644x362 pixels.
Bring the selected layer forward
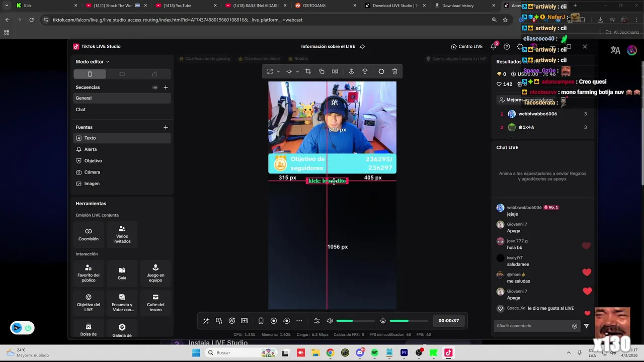[x=351, y=71]
